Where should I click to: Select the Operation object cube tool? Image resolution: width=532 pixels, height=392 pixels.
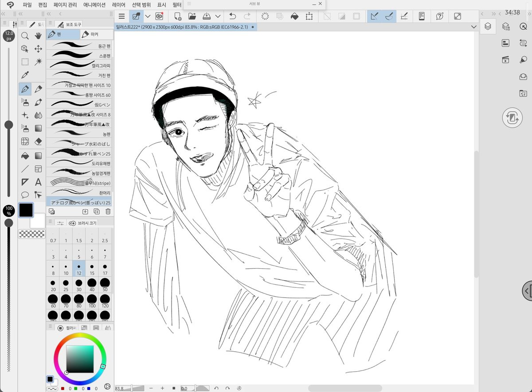point(25,49)
